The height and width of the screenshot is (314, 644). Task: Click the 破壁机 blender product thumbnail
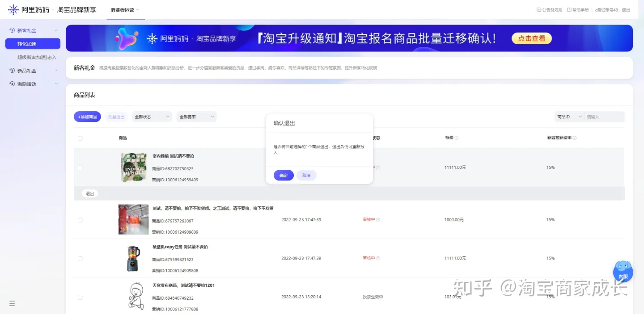tap(133, 258)
